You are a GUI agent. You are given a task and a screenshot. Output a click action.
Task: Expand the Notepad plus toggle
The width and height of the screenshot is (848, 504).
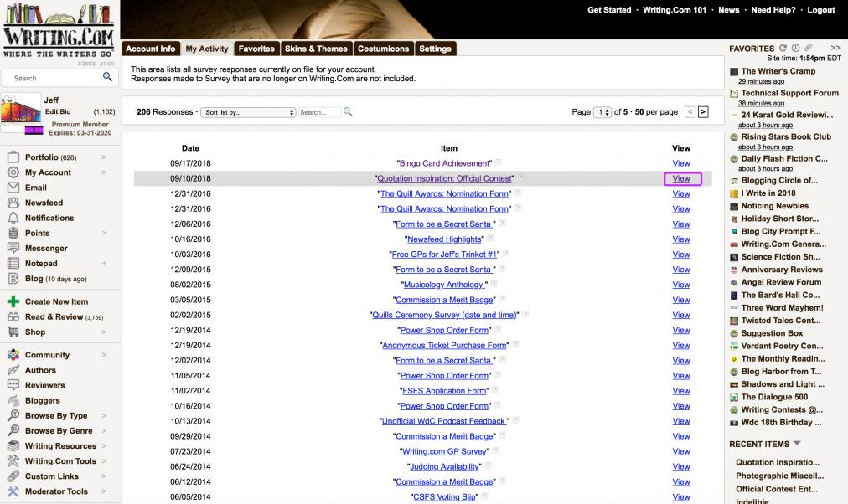tap(104, 264)
